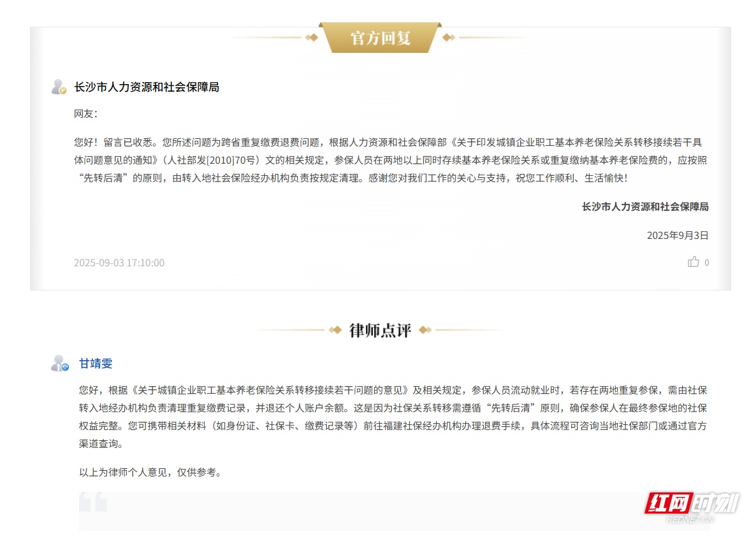Click the disclaimer 以上为律师个人意见，仅供参考
The height and width of the screenshot is (539, 756).
pyautogui.click(x=150, y=473)
